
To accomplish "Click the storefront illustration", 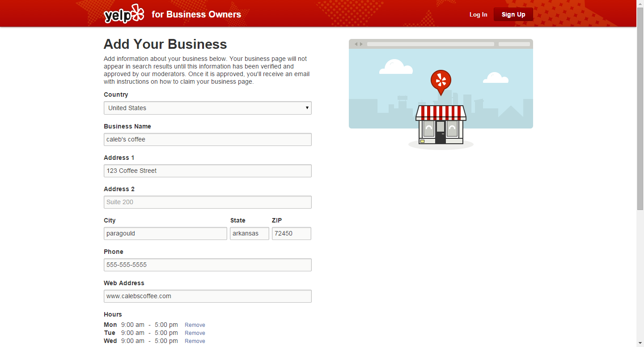I will tap(441, 124).
